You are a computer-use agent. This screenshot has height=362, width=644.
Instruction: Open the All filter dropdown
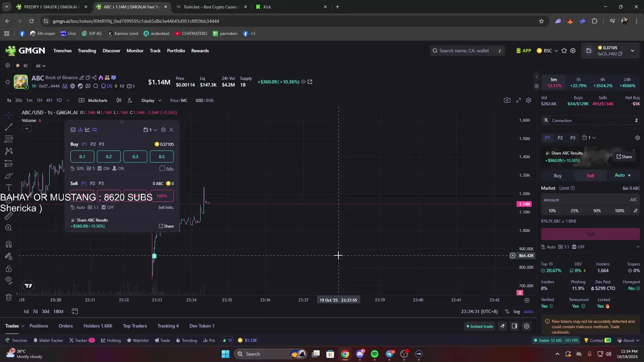point(41,66)
